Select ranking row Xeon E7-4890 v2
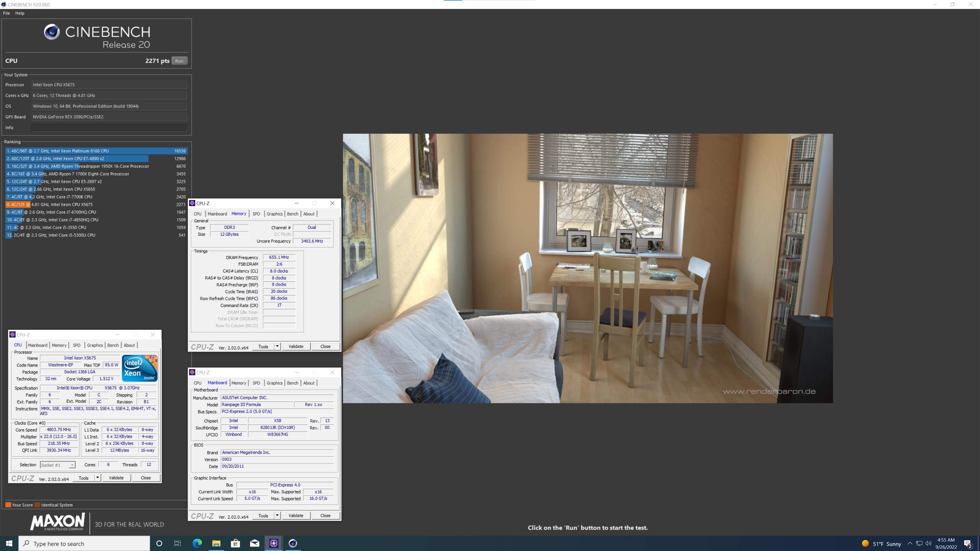 (x=96, y=159)
